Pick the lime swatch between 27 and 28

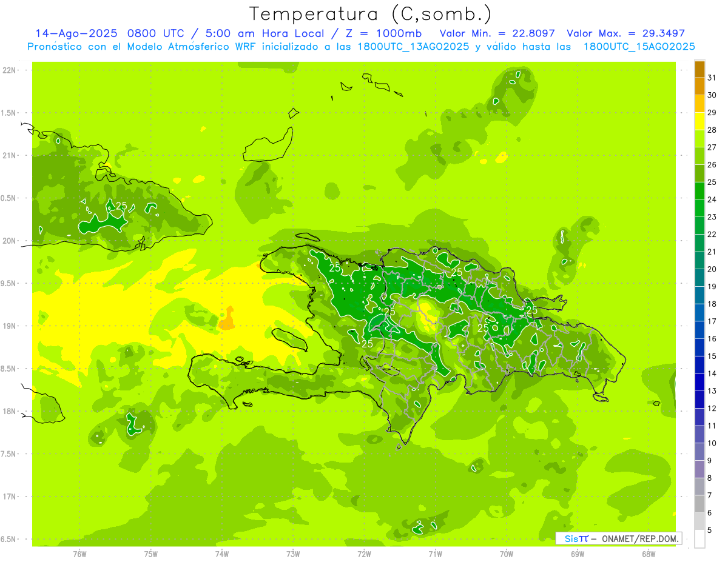tap(699, 139)
